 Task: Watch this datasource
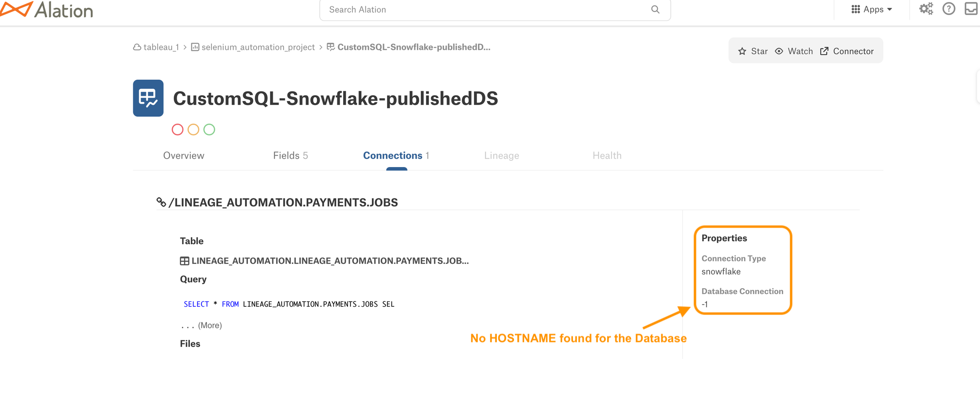point(794,51)
